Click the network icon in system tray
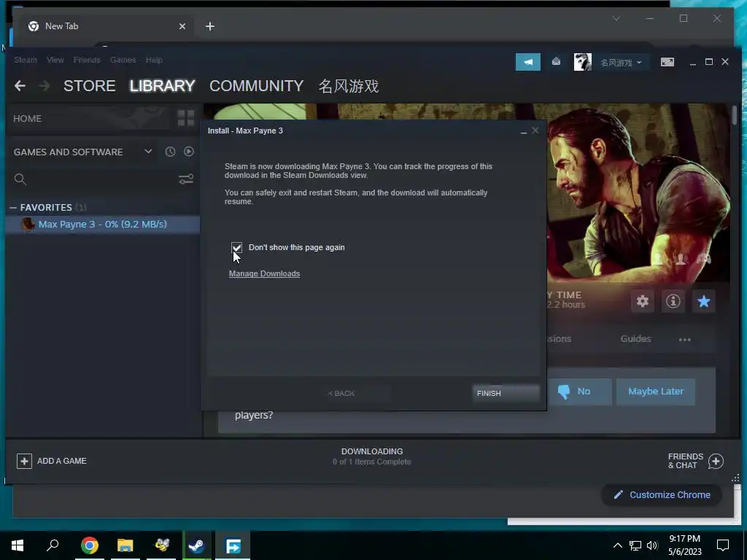Image resolution: width=747 pixels, height=560 pixels. 635,545
